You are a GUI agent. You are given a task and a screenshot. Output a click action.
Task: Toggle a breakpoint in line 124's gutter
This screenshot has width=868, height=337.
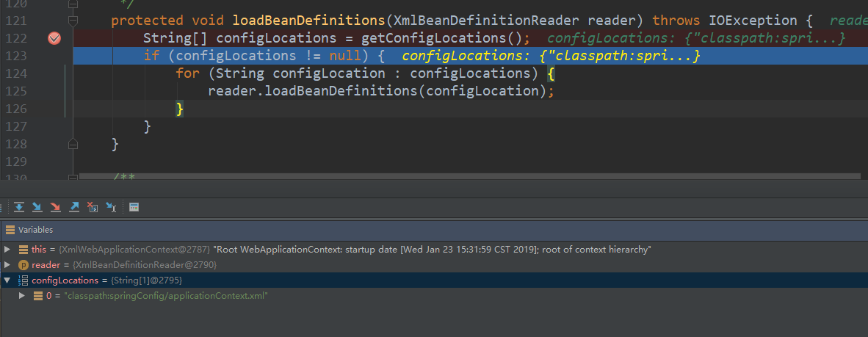coord(54,73)
